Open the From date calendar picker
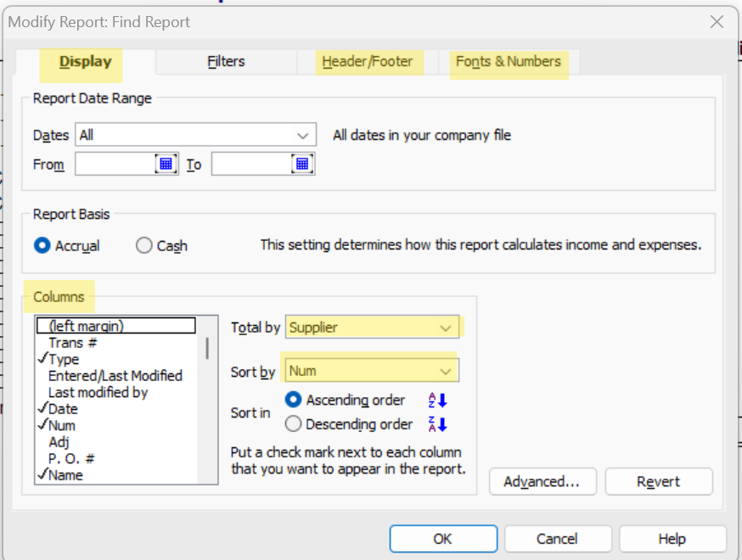The width and height of the screenshot is (742, 560). tap(166, 164)
